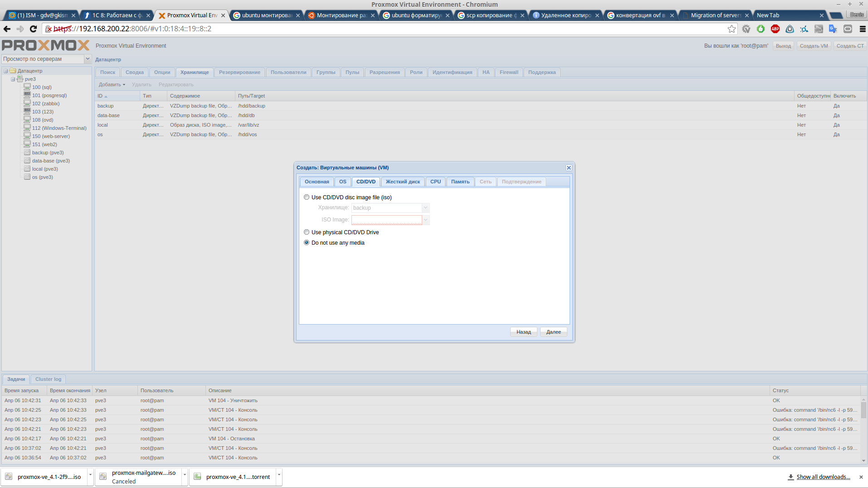868x488 pixels.
Task: Switch to the Жесткий диск wizard tab
Action: (x=402, y=182)
